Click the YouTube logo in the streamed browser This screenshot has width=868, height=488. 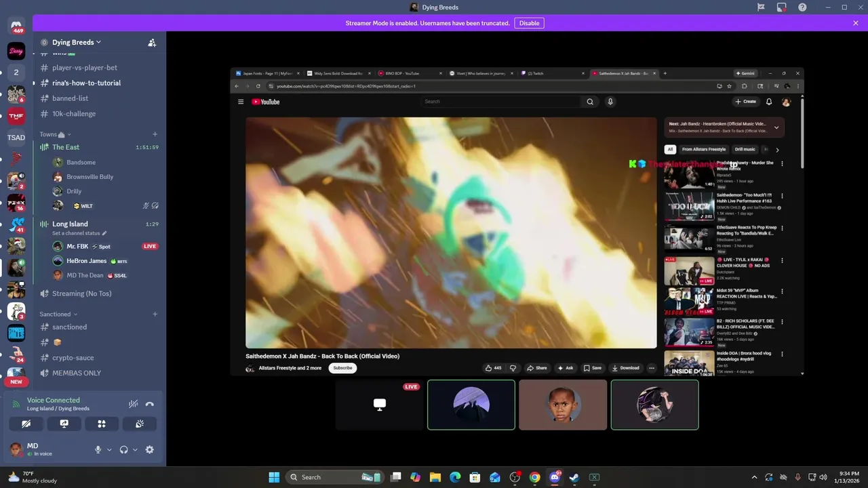click(266, 102)
